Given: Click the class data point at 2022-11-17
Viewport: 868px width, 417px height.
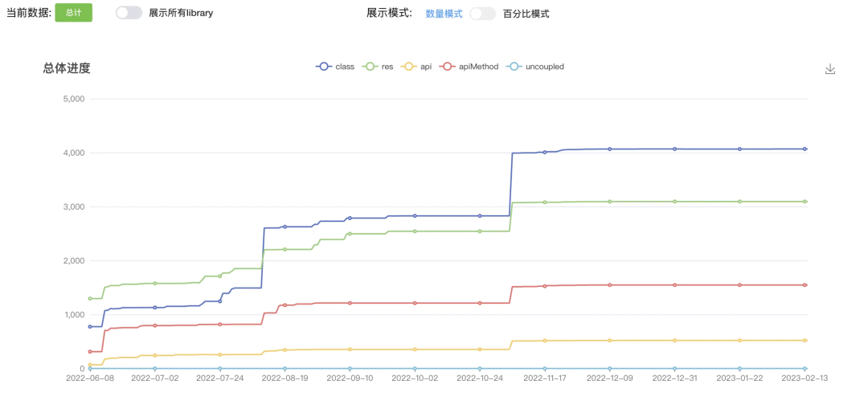Looking at the screenshot, I should click(x=545, y=152).
